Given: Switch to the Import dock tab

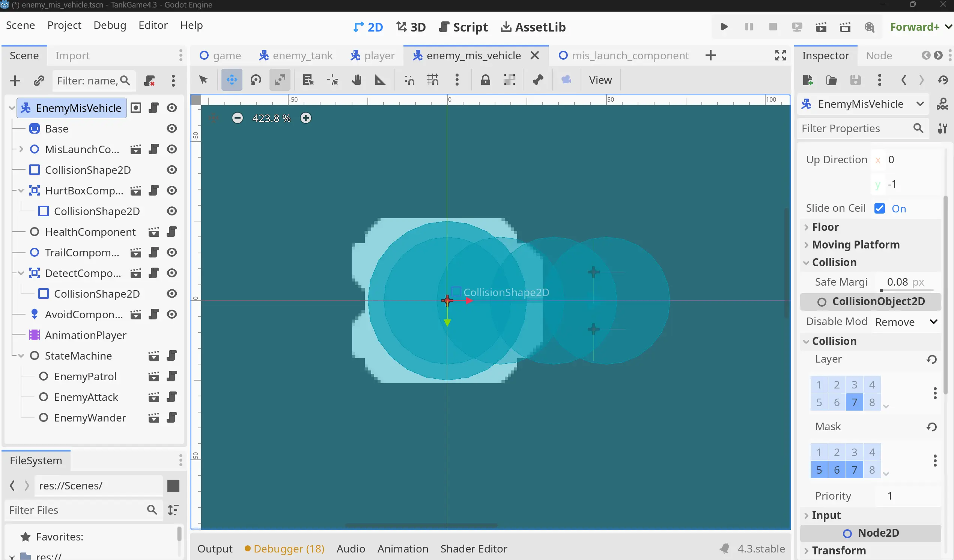Looking at the screenshot, I should coord(72,56).
